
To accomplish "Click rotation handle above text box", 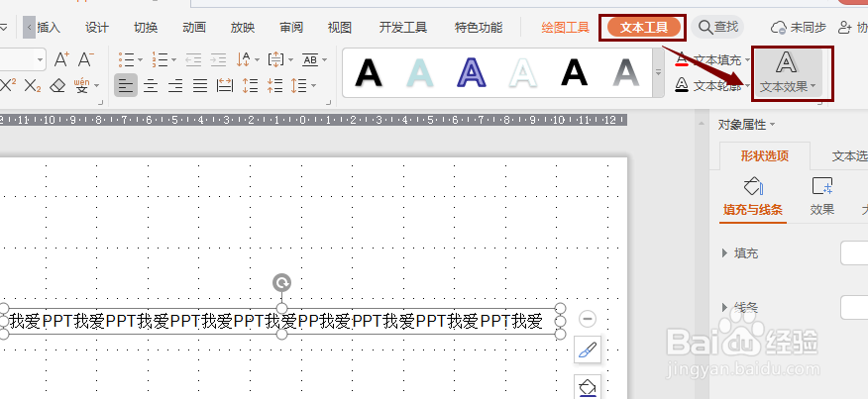I will tap(281, 283).
